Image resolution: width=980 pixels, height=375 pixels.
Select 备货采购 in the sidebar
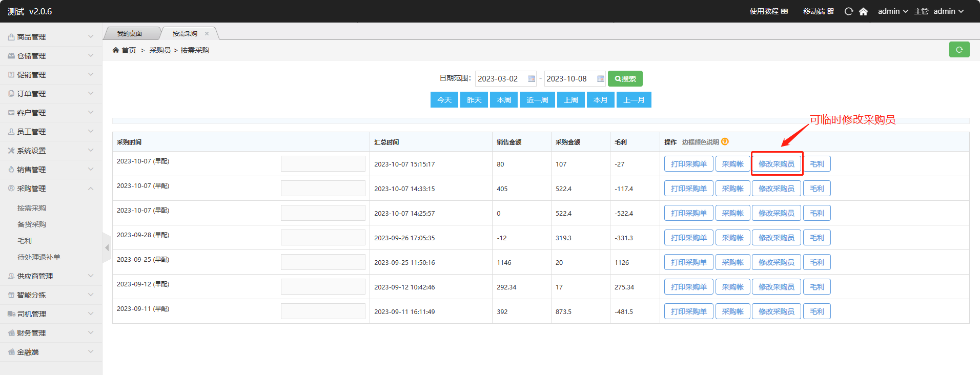click(32, 224)
